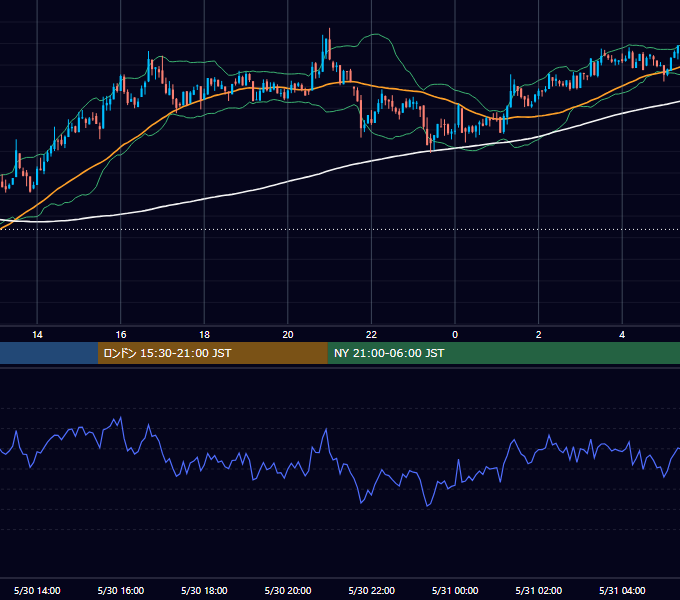Click the 5/30 14:00 date label

(x=37, y=590)
